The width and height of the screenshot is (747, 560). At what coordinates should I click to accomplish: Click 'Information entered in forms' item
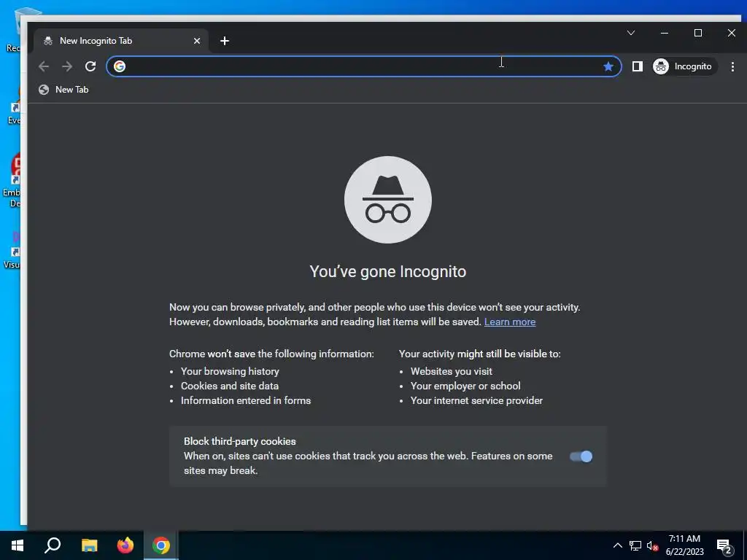(246, 401)
